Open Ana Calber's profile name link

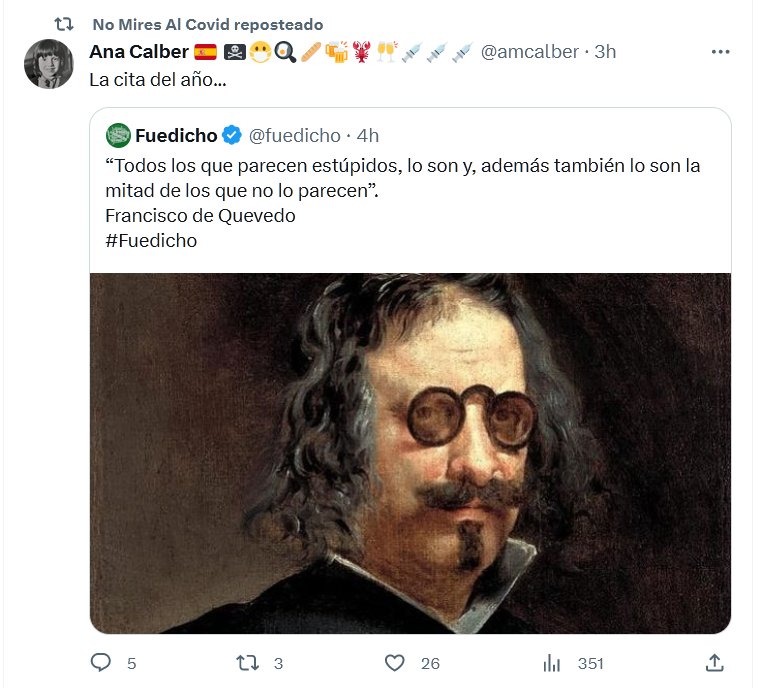coord(139,52)
